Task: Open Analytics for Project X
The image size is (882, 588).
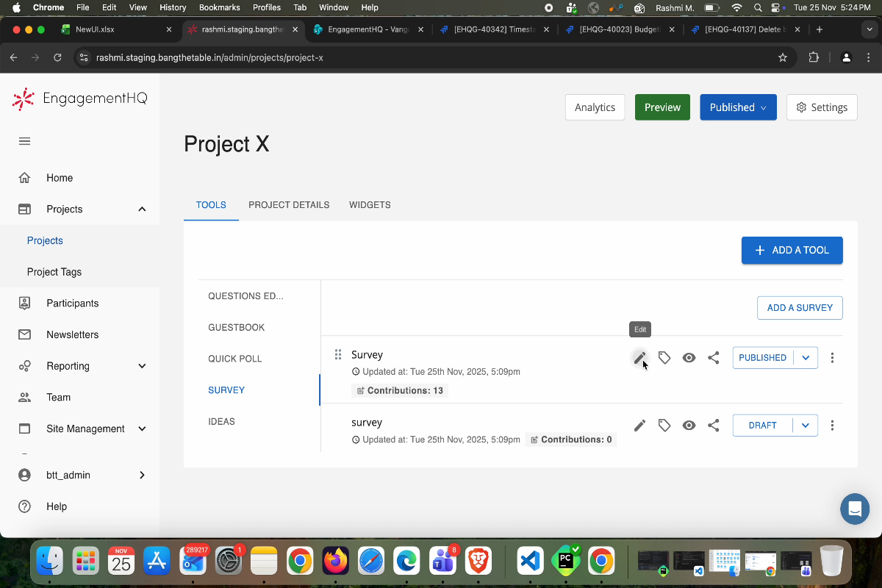Action: click(595, 107)
